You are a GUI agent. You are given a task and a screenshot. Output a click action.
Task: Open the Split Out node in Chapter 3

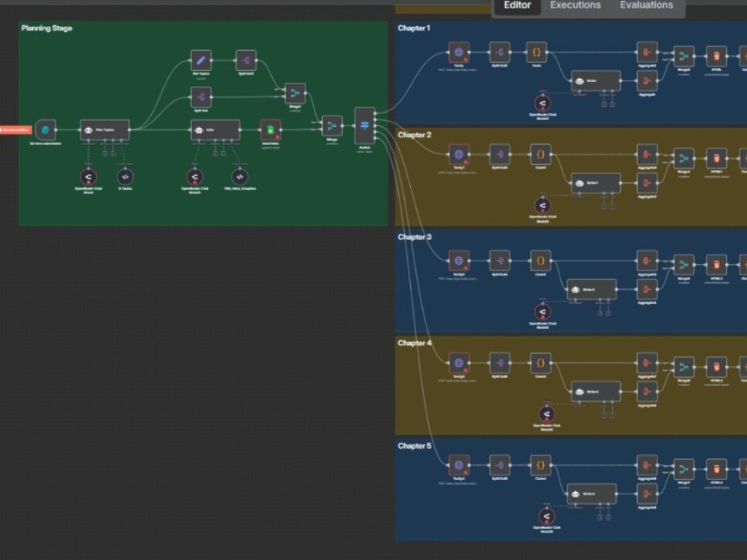500,261
